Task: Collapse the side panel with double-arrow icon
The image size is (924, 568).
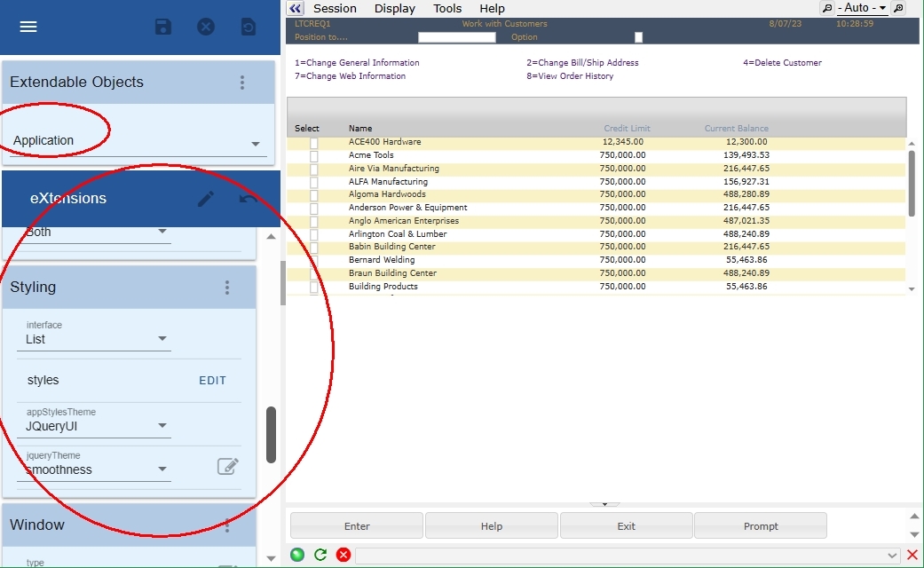Action: pos(296,8)
